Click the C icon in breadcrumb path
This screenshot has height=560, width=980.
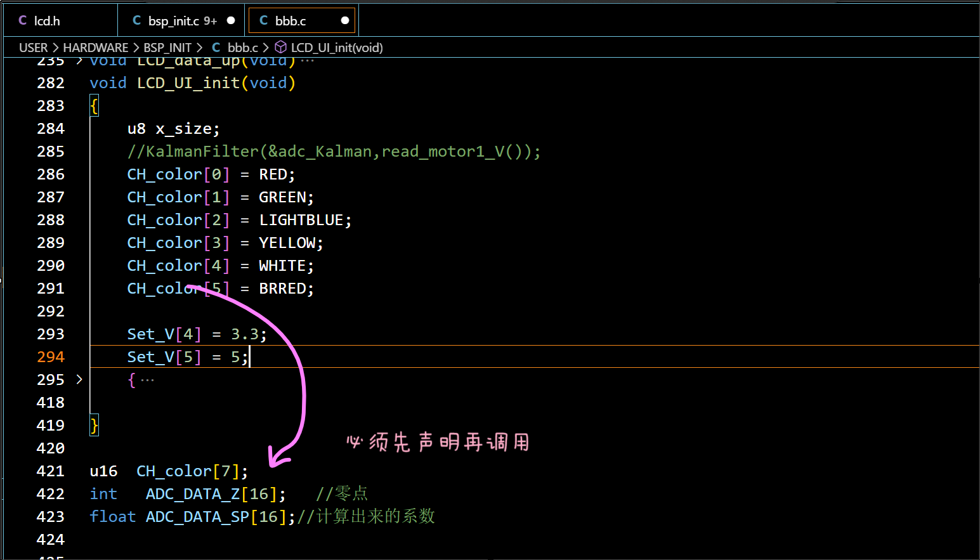click(x=216, y=48)
